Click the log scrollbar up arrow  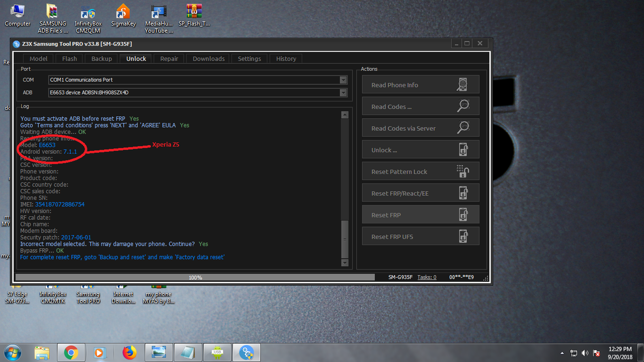click(344, 115)
